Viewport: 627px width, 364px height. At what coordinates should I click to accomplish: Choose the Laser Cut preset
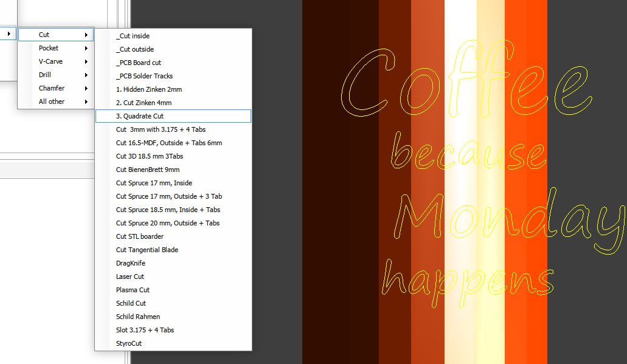(x=173, y=277)
